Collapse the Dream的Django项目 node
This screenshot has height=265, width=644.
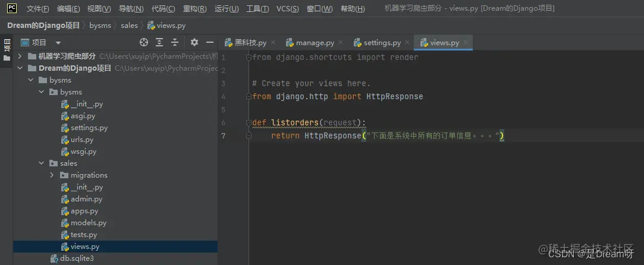[19, 68]
